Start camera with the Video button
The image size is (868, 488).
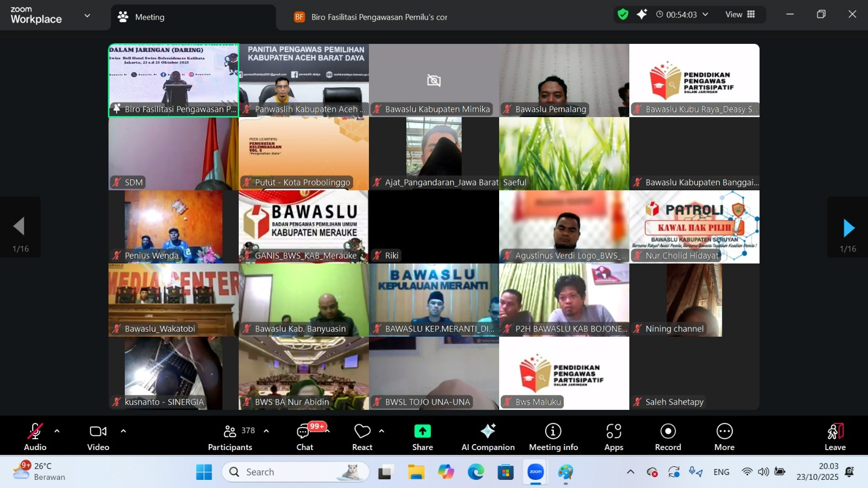pyautogui.click(x=98, y=436)
